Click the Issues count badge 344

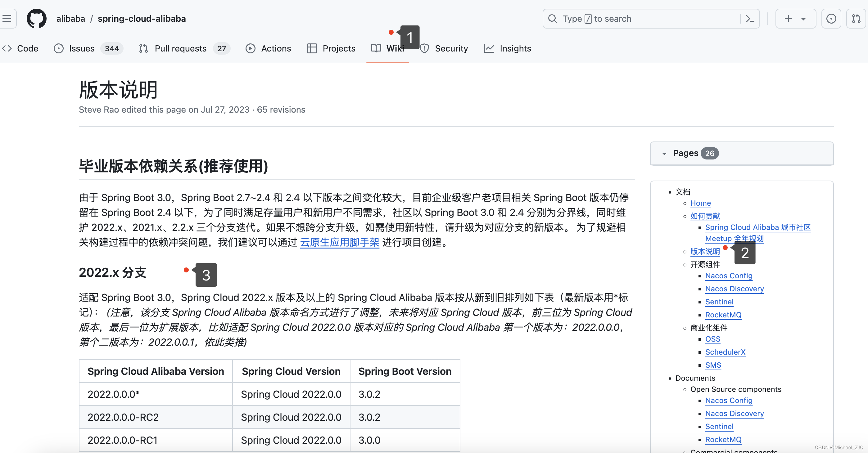pos(112,48)
